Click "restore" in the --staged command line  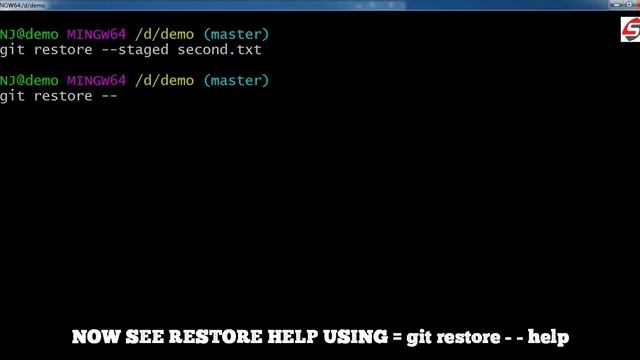[63, 50]
